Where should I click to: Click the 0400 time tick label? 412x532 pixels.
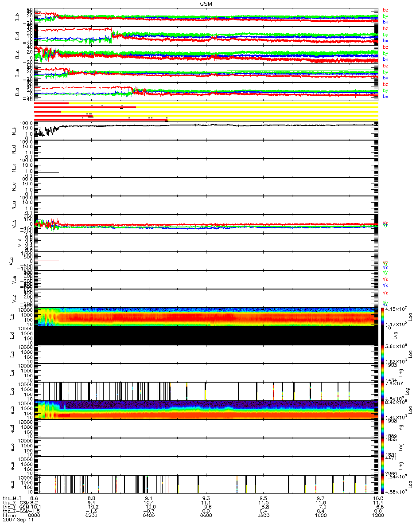148,516
